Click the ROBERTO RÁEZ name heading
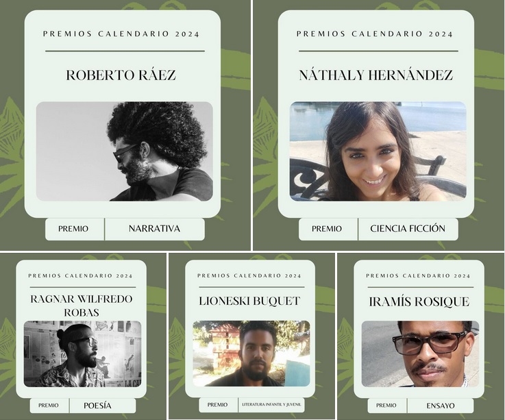Screen dimensions: 505x420 coord(121,75)
